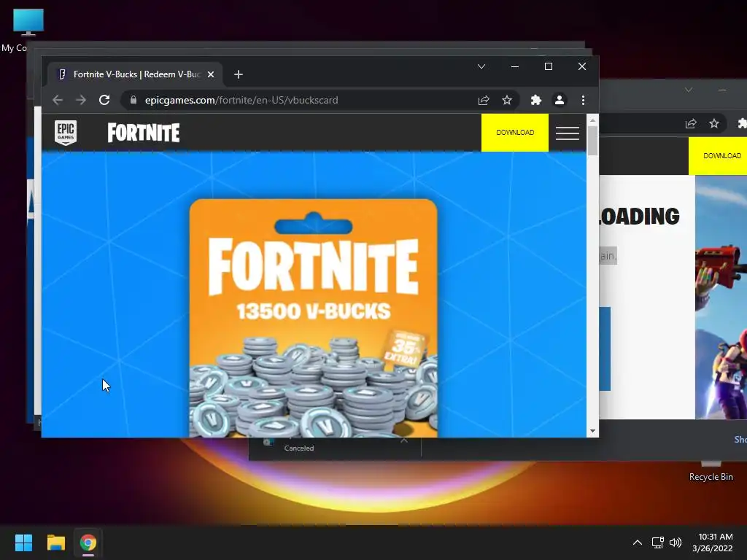This screenshot has width=747, height=560.
Task: Open a new tab with plus button
Action: (239, 74)
